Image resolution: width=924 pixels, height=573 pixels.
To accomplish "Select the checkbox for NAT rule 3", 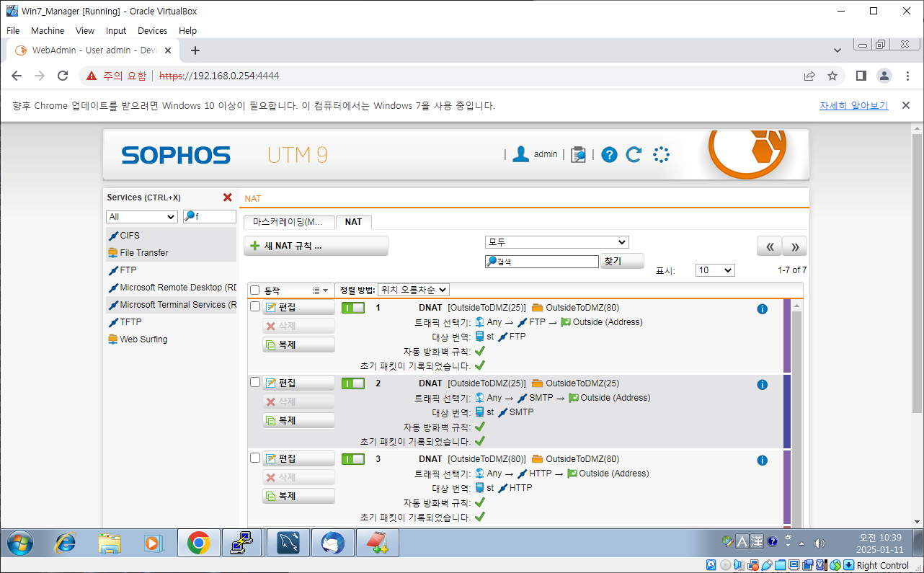I will (x=255, y=458).
